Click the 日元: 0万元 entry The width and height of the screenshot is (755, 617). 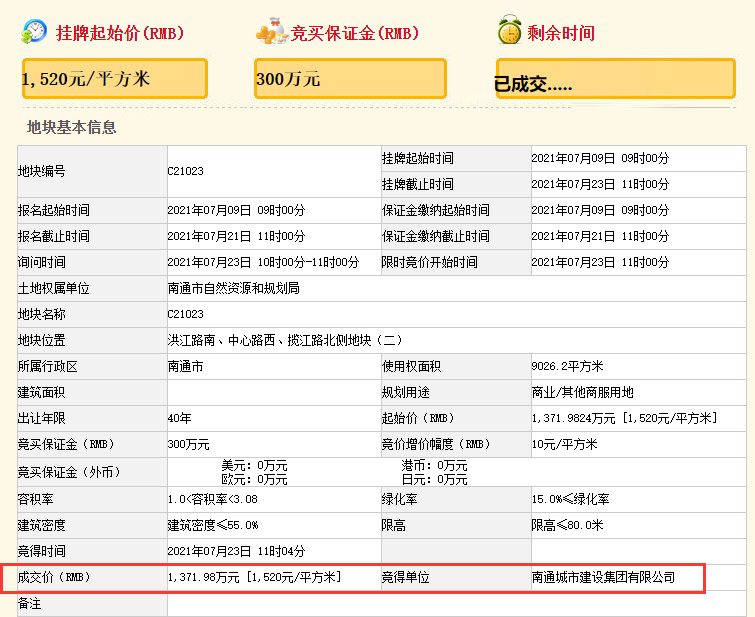tap(434, 479)
